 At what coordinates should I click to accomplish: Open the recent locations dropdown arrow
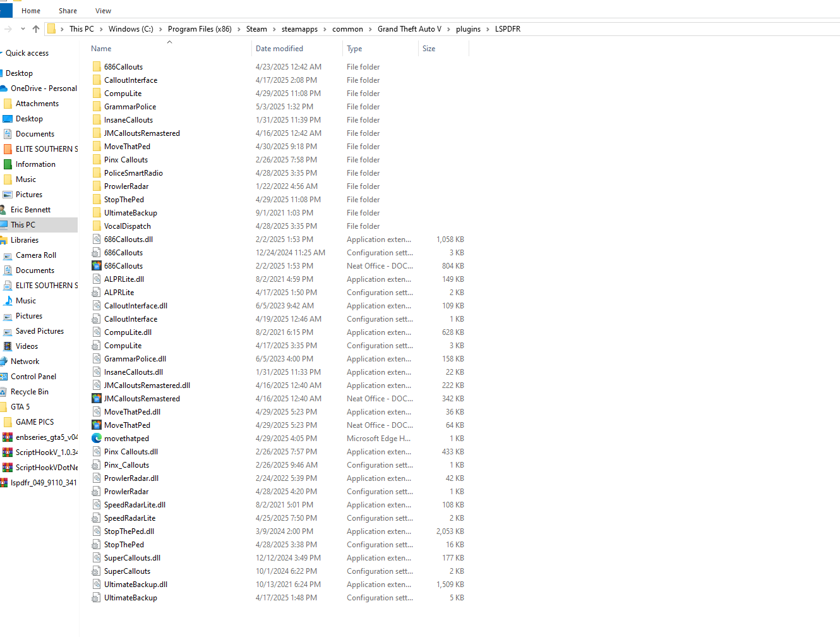[23, 29]
